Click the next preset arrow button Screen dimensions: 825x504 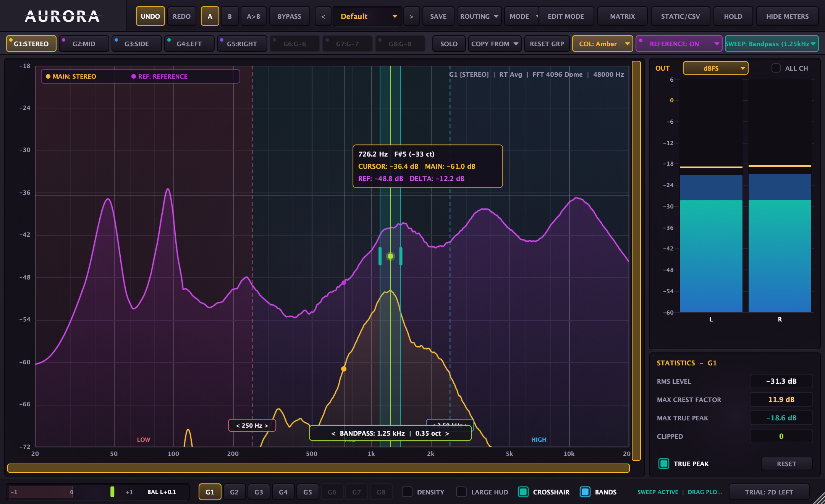point(411,16)
